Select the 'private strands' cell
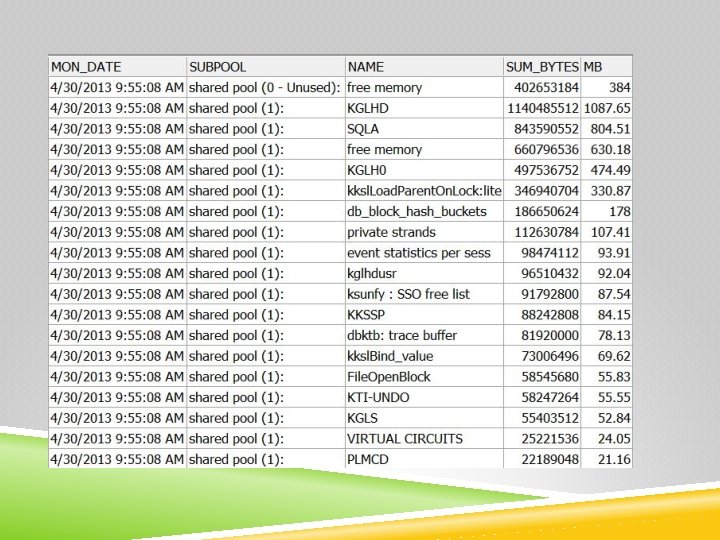The height and width of the screenshot is (540, 720). (424, 232)
